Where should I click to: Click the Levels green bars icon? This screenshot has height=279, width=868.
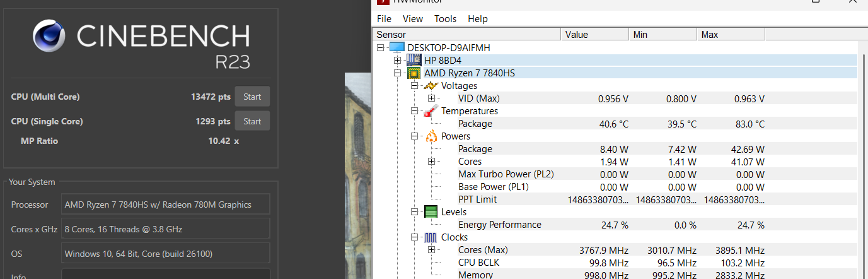pos(431,212)
